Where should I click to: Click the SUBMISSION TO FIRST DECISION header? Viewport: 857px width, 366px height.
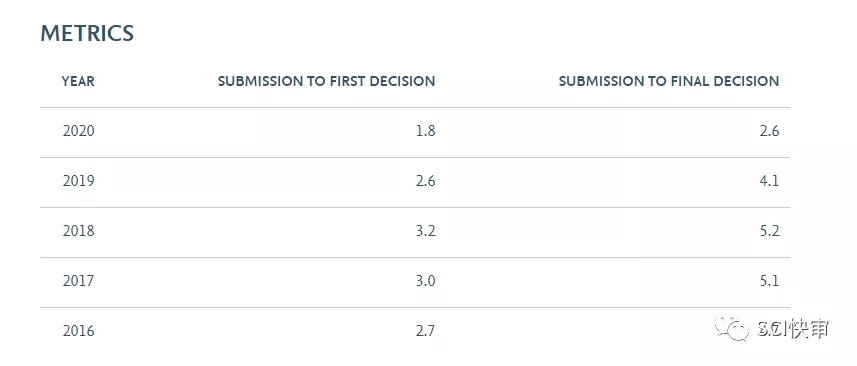(326, 81)
